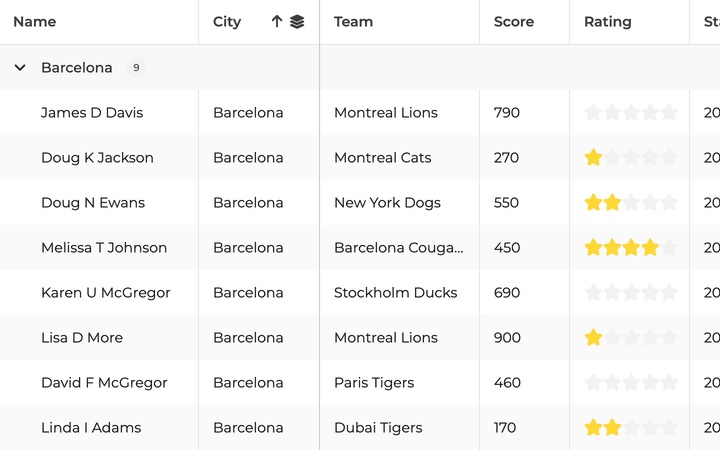Click the Name column header

coord(35,22)
